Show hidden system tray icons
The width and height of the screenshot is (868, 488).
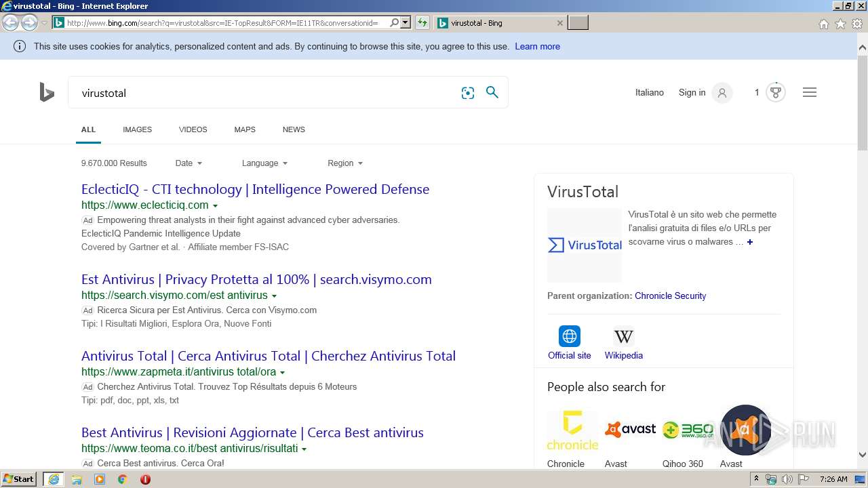coord(756,479)
